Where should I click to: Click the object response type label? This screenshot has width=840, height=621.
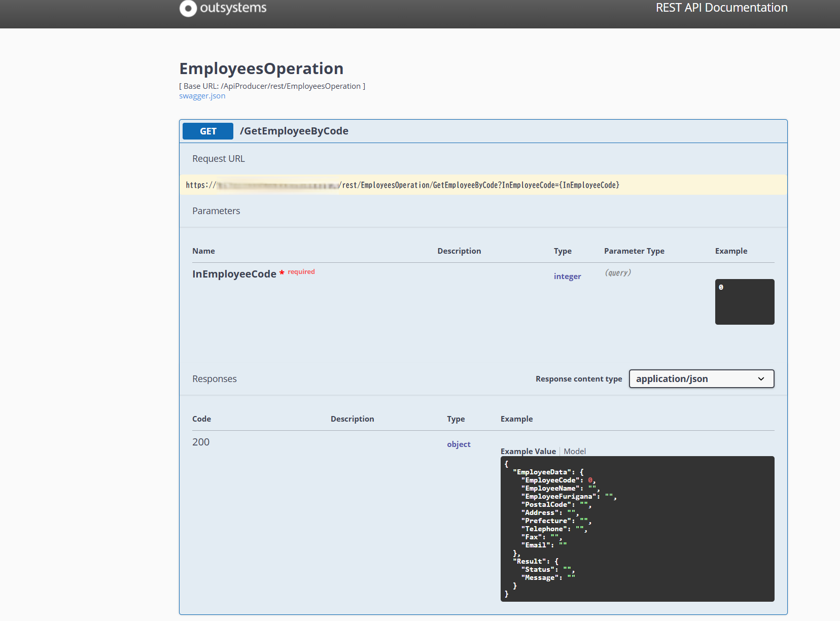coord(459,444)
